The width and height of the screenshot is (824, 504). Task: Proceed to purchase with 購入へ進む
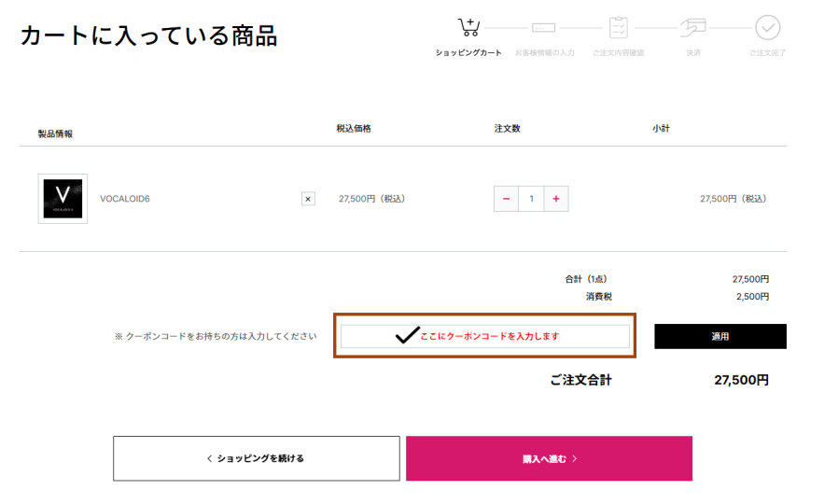click(549, 458)
